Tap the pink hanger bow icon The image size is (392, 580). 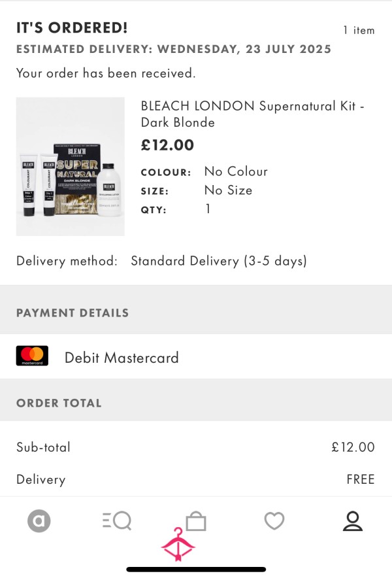coord(178,545)
